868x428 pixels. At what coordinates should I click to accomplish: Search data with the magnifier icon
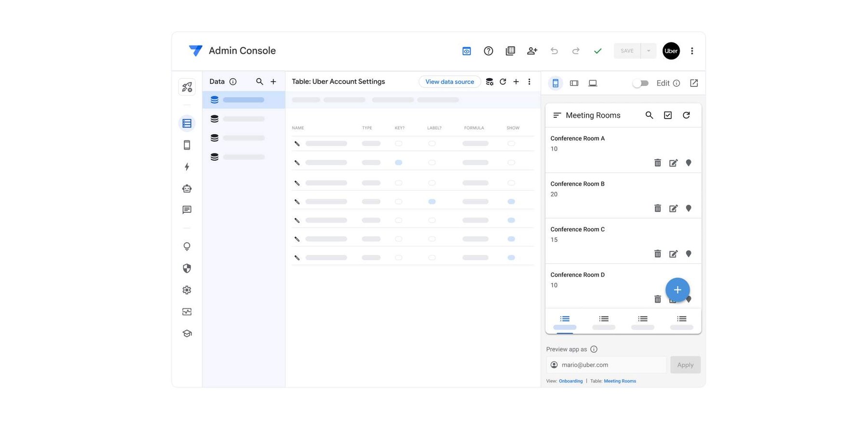point(259,82)
